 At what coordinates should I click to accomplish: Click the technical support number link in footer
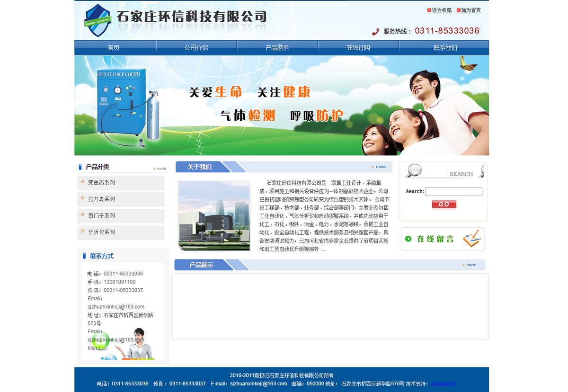coord(444,384)
